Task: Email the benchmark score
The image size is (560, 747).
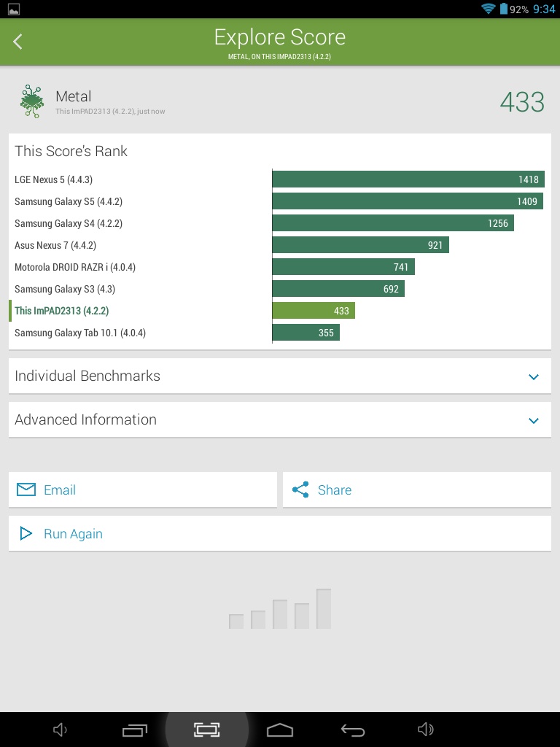Action: coord(142,490)
